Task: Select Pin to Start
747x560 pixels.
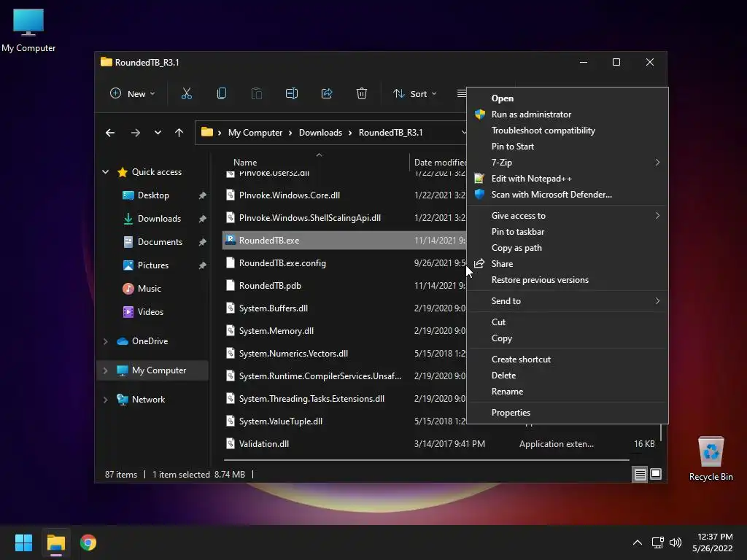Action: point(568,147)
